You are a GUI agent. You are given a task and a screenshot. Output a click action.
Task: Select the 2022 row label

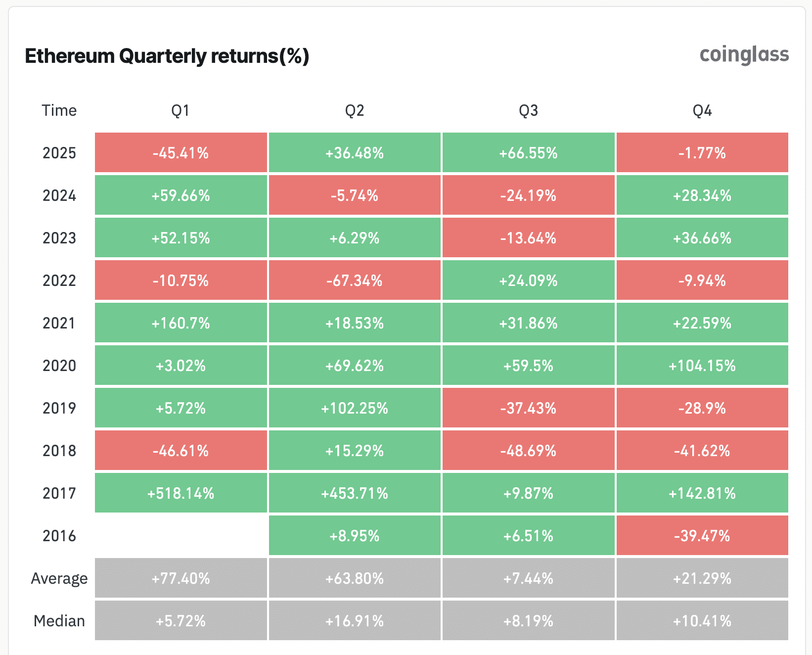(x=59, y=281)
